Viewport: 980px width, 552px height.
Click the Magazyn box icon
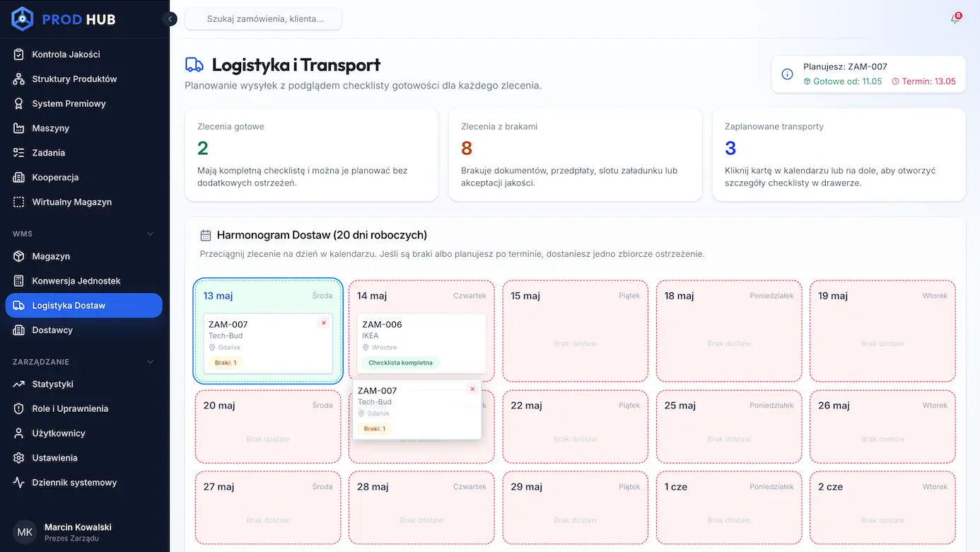pos(19,256)
